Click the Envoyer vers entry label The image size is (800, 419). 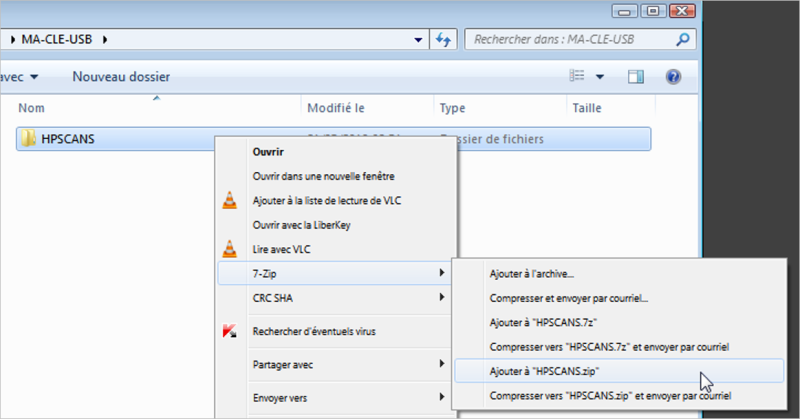coord(280,398)
